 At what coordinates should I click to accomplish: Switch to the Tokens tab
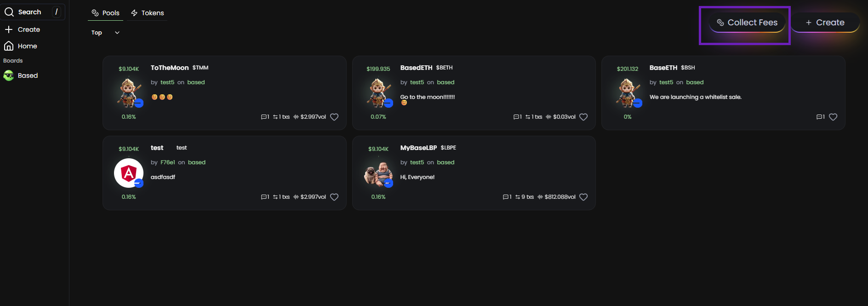click(148, 13)
